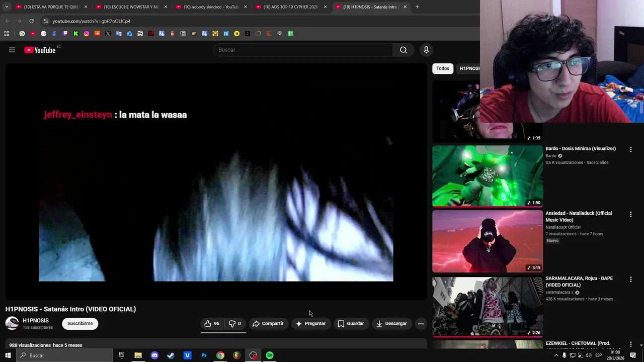644x362 pixels.
Task: Click the Descargar download button
Action: (391, 324)
